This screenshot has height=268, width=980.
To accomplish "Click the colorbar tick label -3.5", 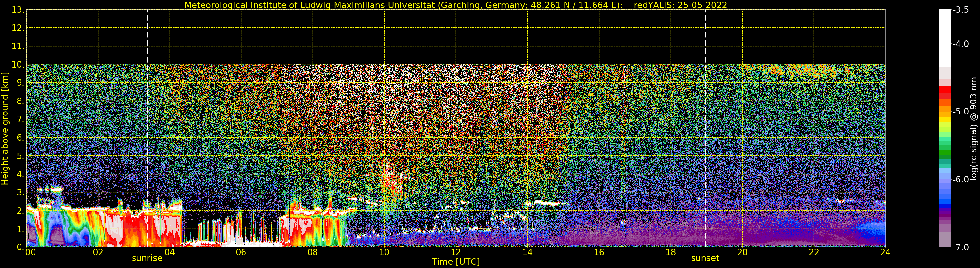I will coord(960,10).
